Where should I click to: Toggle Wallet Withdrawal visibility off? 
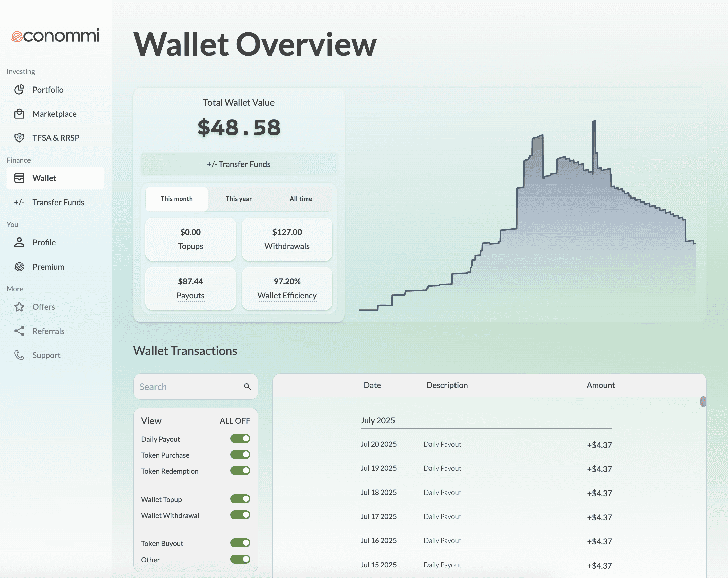[x=240, y=515]
